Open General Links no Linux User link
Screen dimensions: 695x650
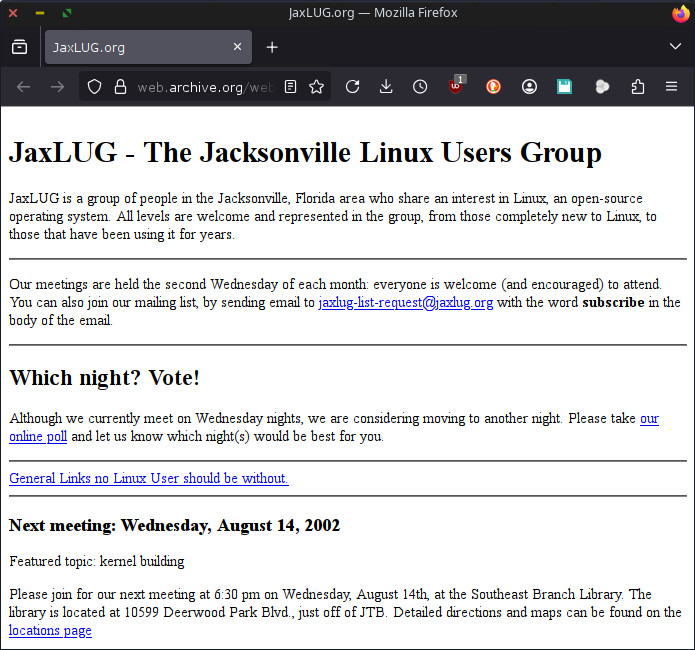click(148, 478)
